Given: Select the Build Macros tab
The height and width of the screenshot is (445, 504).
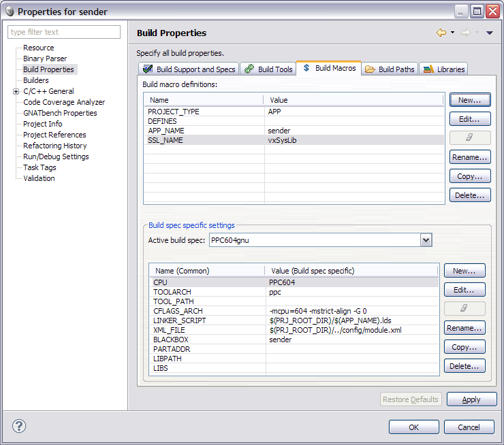Looking at the screenshot, I should point(328,68).
